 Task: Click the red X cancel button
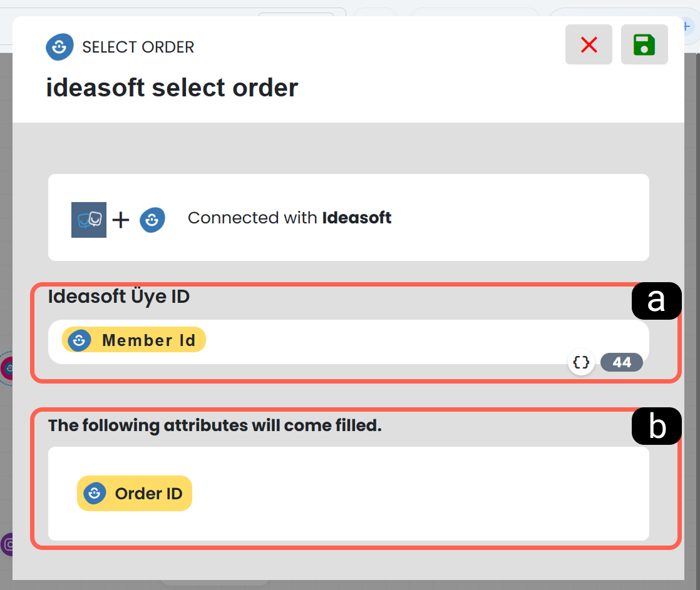point(589,44)
